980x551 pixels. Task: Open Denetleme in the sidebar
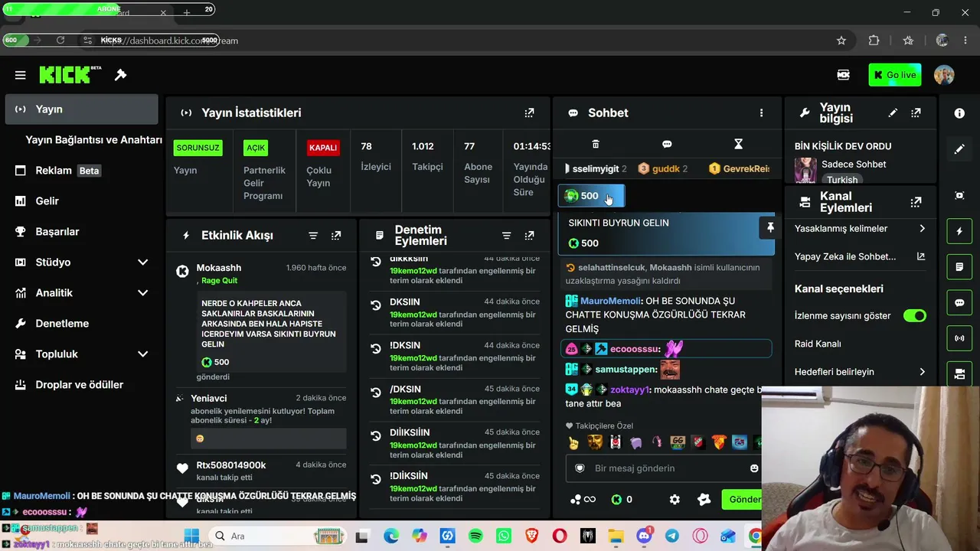(x=81, y=324)
